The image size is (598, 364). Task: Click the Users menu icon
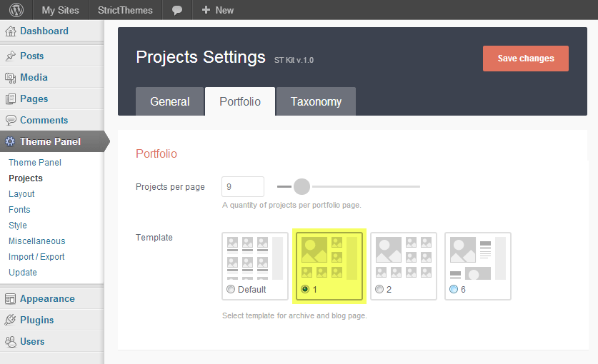tap(11, 342)
